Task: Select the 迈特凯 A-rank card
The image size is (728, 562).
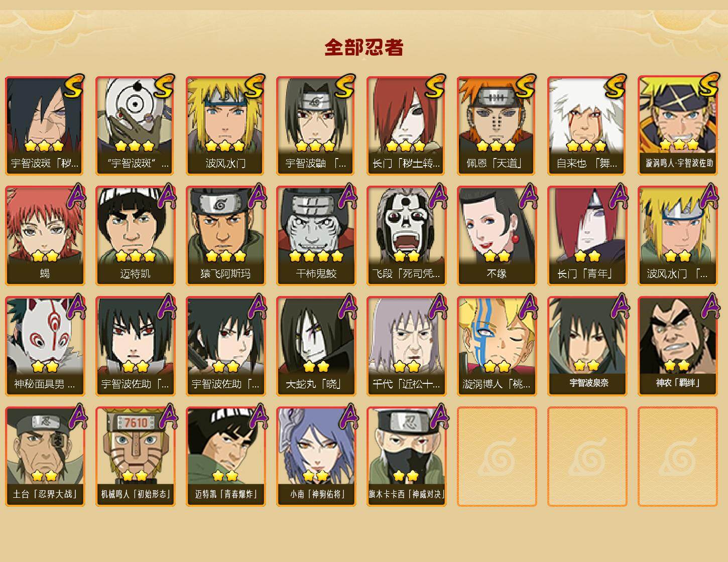Action: [x=135, y=236]
